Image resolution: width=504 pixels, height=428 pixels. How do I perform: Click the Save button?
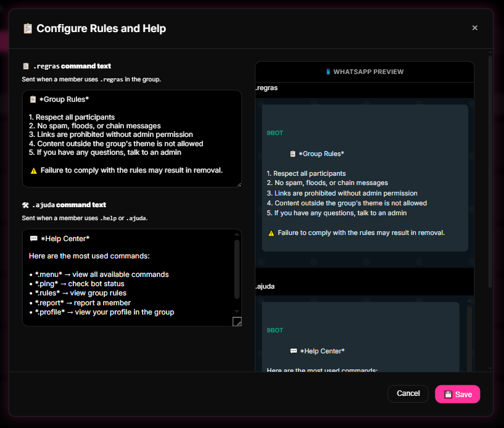point(457,394)
